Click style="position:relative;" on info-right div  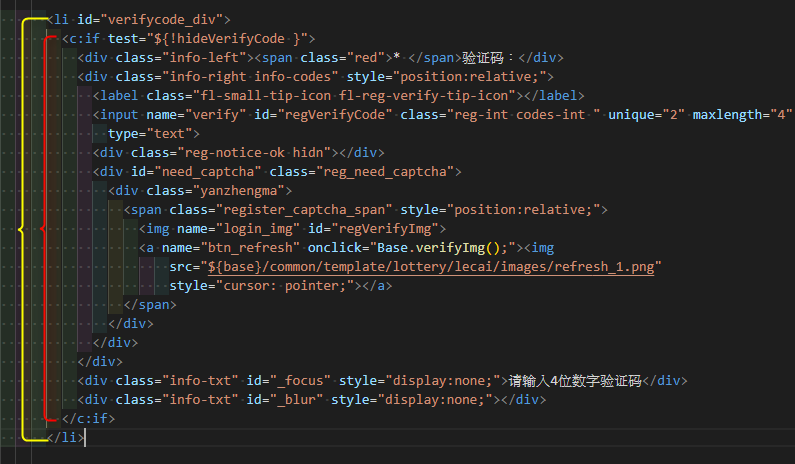click(446, 77)
